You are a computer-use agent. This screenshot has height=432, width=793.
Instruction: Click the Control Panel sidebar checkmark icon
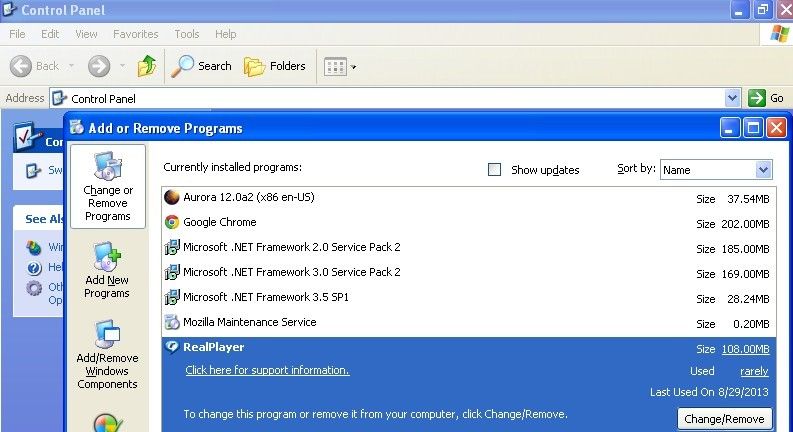click(26, 137)
